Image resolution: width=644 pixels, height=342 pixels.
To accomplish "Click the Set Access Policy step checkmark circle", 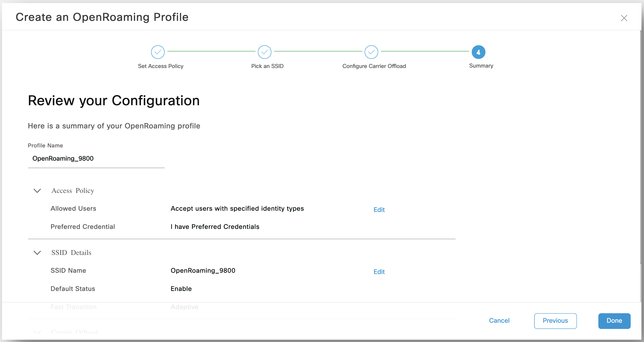I will pos(158,52).
